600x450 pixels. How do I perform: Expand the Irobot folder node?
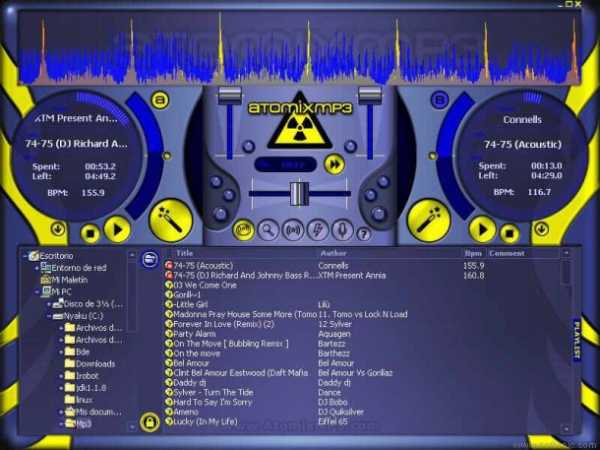61,376
